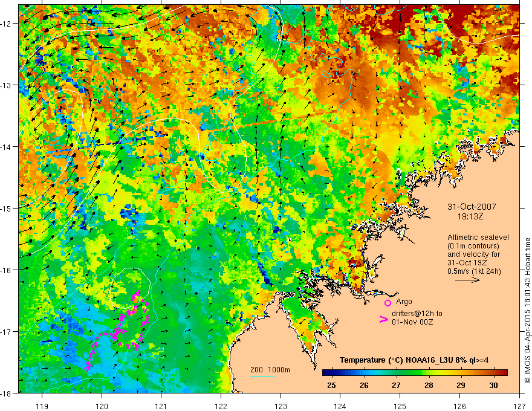The width and height of the screenshot is (532, 411).
Task: Click the magenta drifters arrowhead legend symbol
Action: [383, 319]
